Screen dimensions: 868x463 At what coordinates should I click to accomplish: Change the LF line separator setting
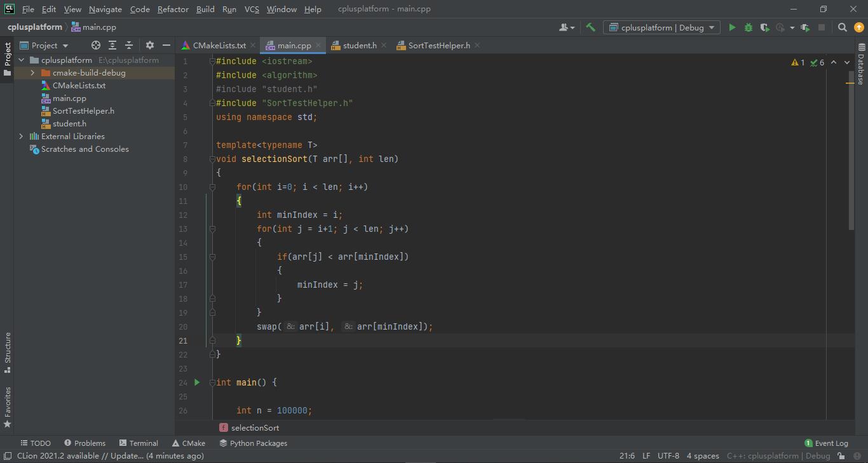coord(646,455)
